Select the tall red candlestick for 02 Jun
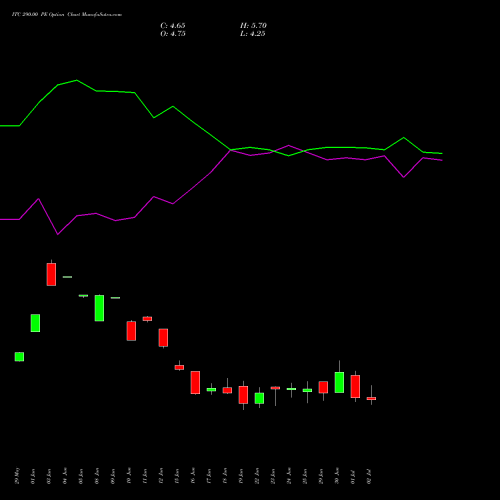 [51, 274]
